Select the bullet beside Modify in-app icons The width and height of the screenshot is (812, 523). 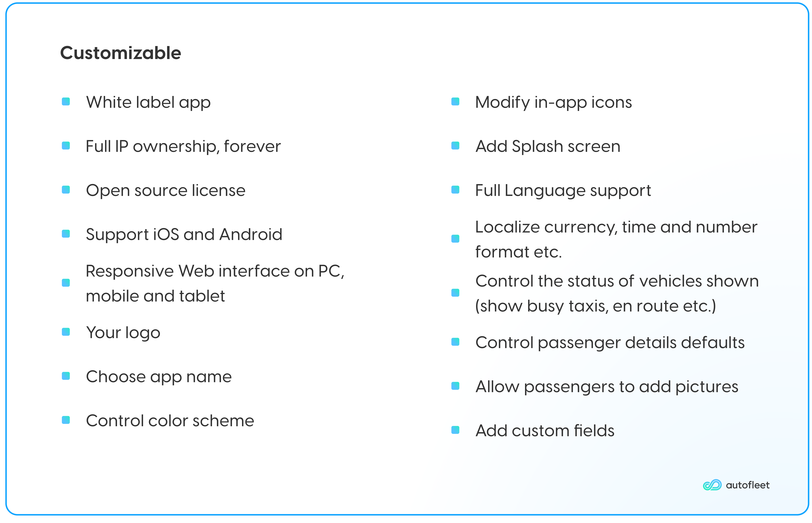pyautogui.click(x=455, y=102)
